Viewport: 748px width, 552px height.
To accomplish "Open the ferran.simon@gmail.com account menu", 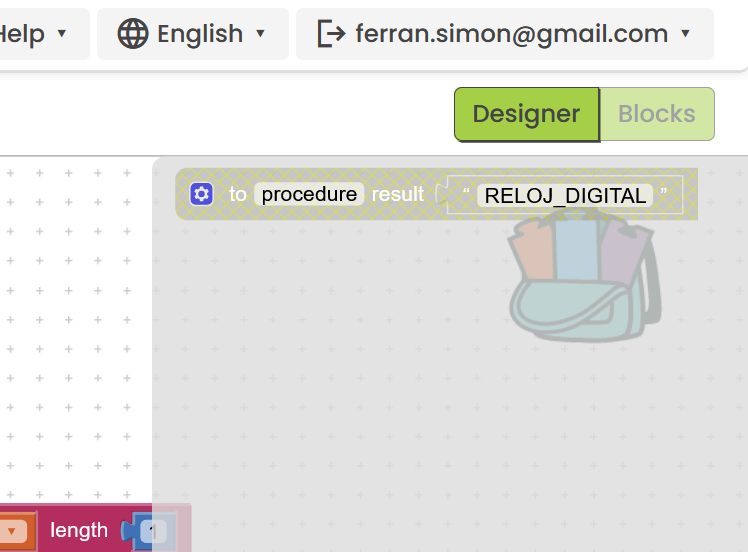I will pos(511,34).
